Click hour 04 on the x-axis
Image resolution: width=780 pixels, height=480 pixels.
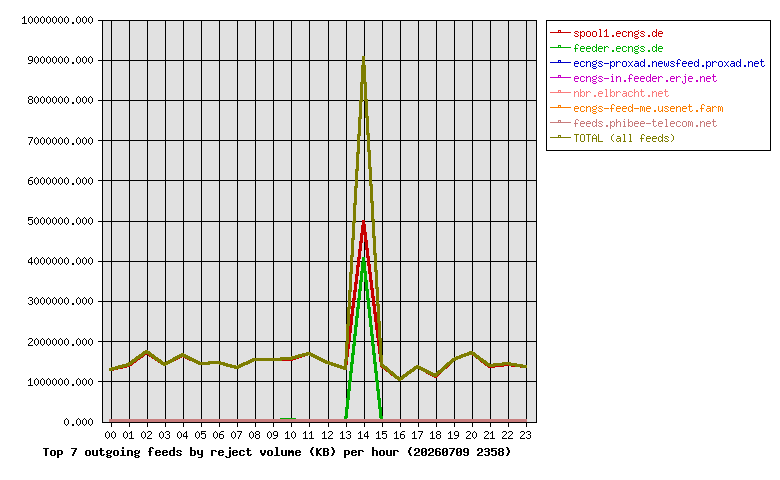tap(183, 435)
